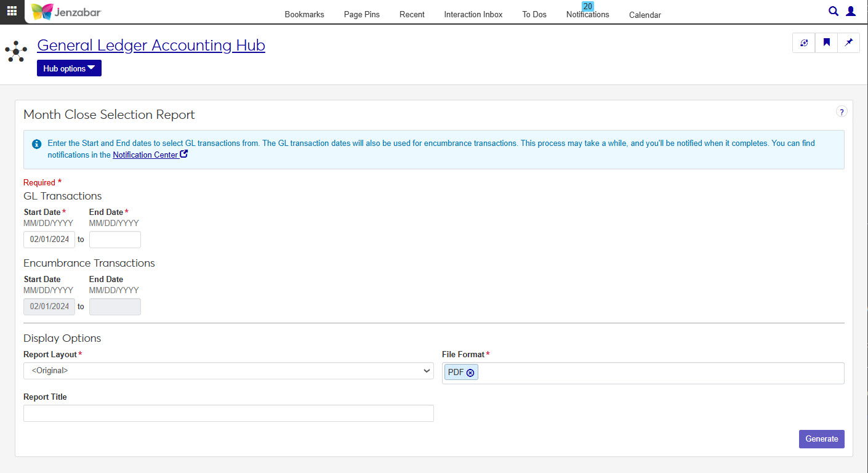Screen dimensions: 868x473
Task: Open the File Format selection box
Action: (659, 373)
